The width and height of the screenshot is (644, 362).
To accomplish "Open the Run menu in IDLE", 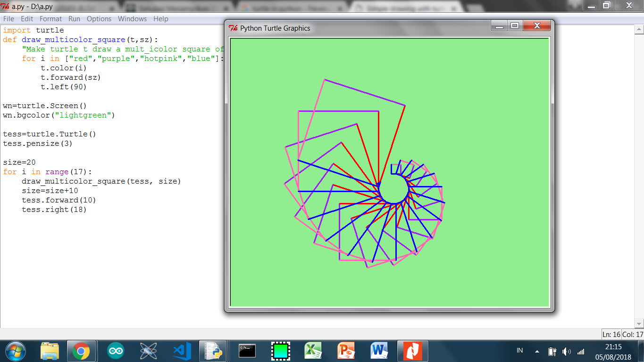I will coord(74,19).
